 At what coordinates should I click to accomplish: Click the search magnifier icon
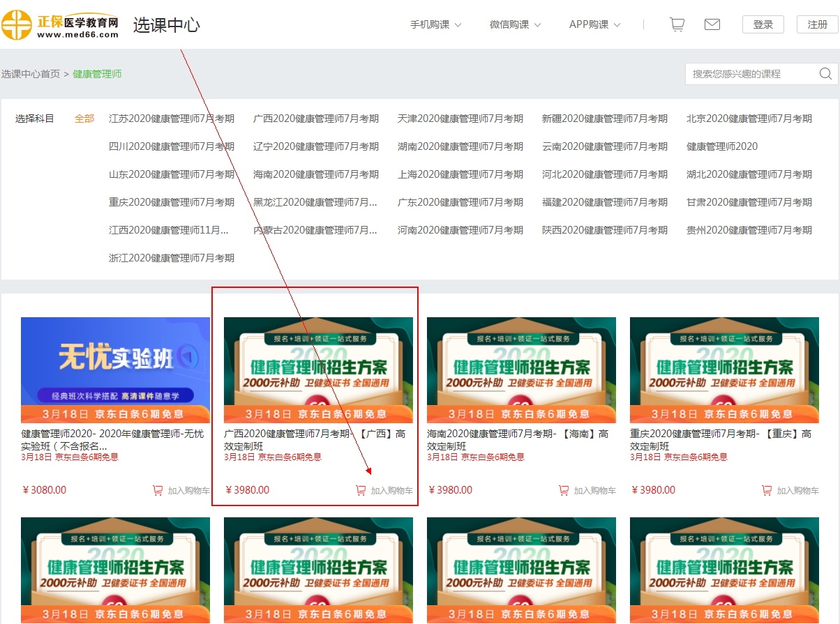tap(825, 74)
